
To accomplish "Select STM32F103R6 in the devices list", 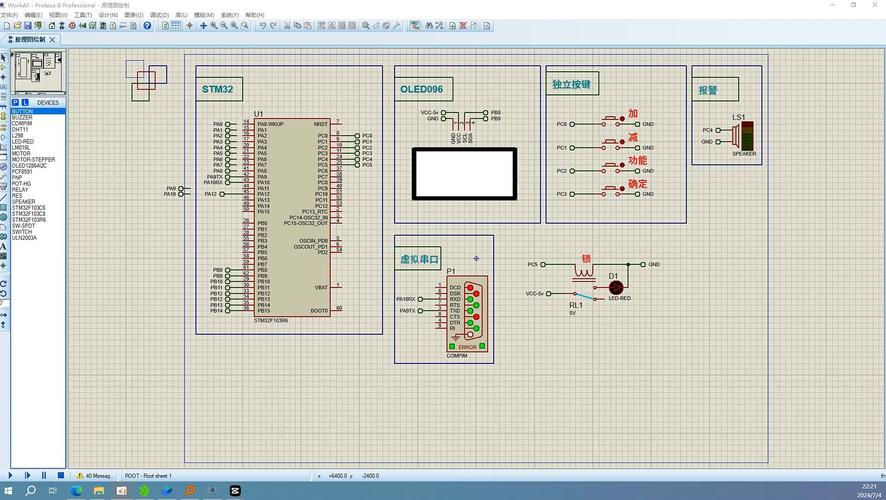I will (38, 220).
